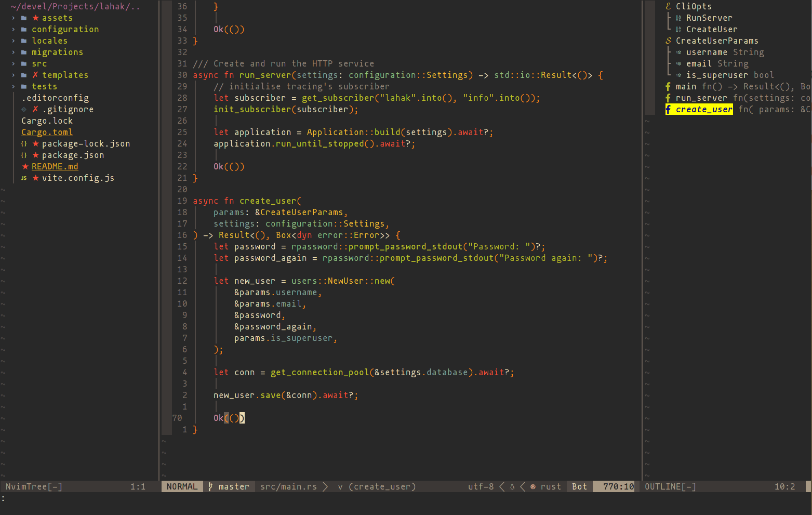812x515 pixels.
Task: Click the struct icon beside CreateUserParams
Action: pos(669,41)
